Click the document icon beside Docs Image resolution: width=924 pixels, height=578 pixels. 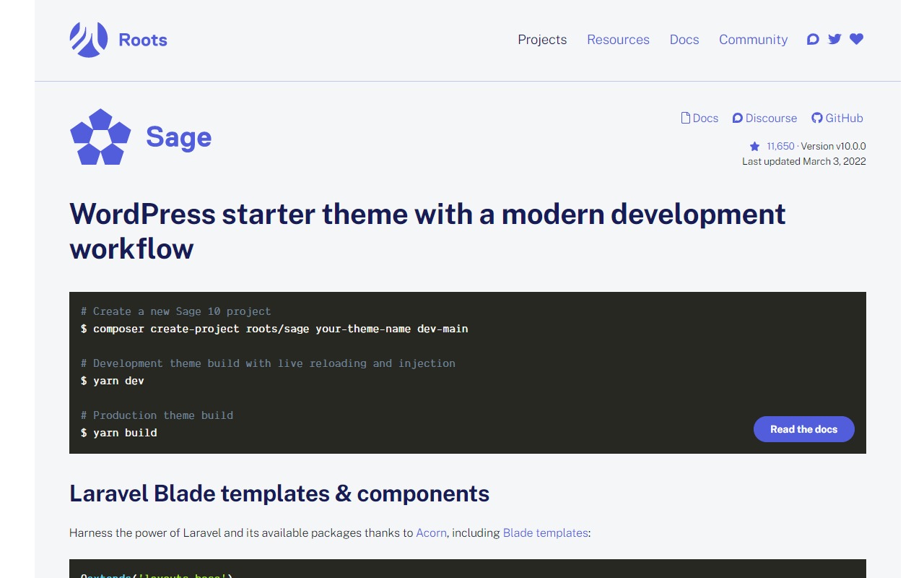686,118
